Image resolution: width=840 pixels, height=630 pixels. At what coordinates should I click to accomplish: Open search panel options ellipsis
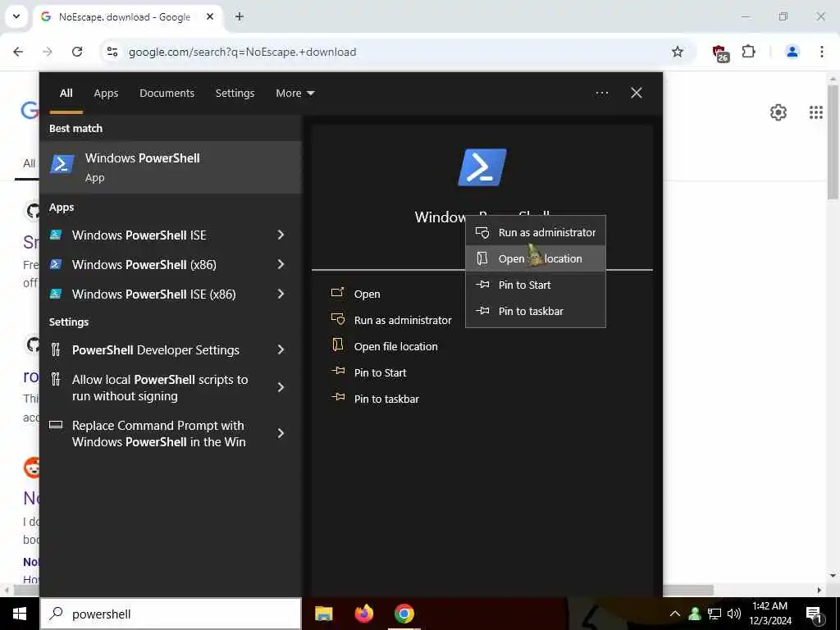coord(601,94)
